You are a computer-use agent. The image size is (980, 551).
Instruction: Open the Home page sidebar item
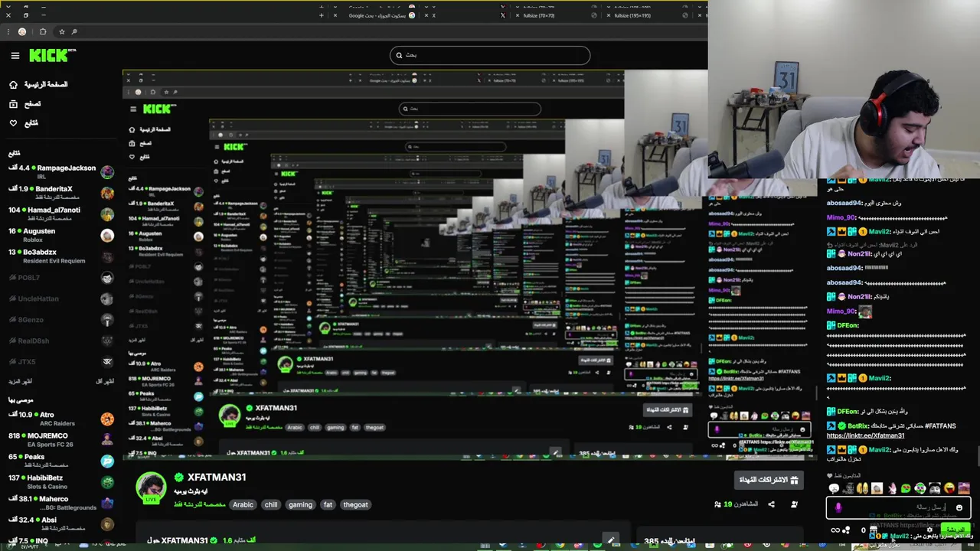pyautogui.click(x=38, y=84)
